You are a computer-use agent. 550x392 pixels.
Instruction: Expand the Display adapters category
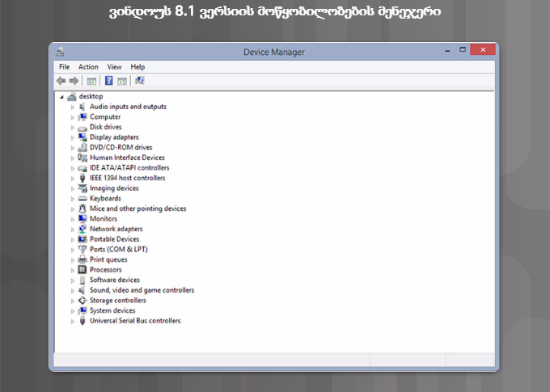[x=72, y=137]
